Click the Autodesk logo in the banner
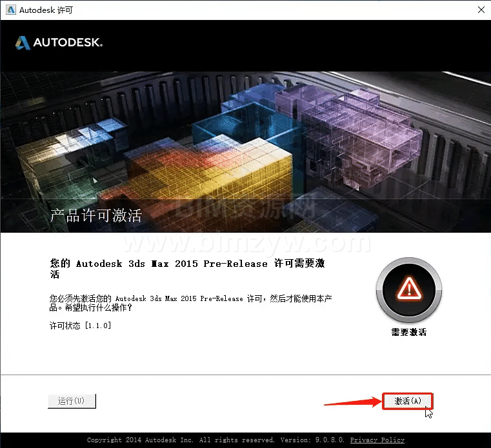This screenshot has width=491, height=448. pos(59,43)
